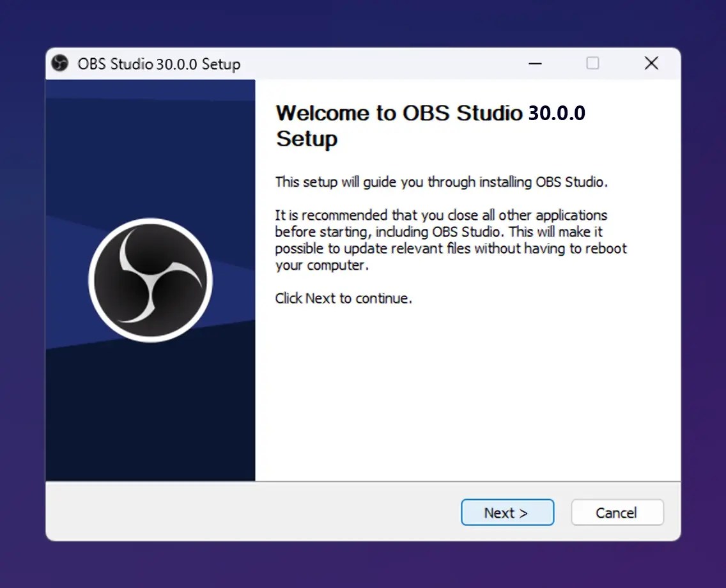Click Next to continue installation
This screenshot has height=588, width=726.
click(507, 512)
